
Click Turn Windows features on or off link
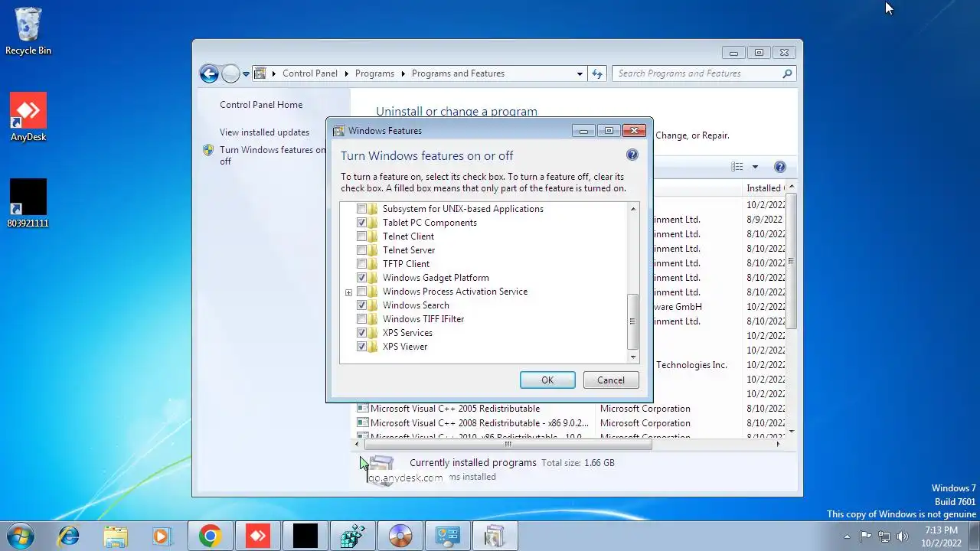coord(272,155)
